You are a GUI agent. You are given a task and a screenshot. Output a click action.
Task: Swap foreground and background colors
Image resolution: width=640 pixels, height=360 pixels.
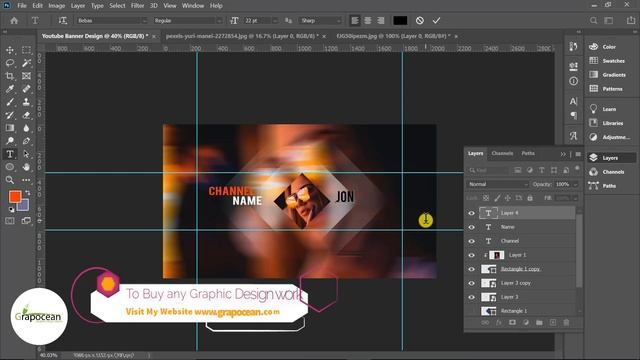point(27,193)
